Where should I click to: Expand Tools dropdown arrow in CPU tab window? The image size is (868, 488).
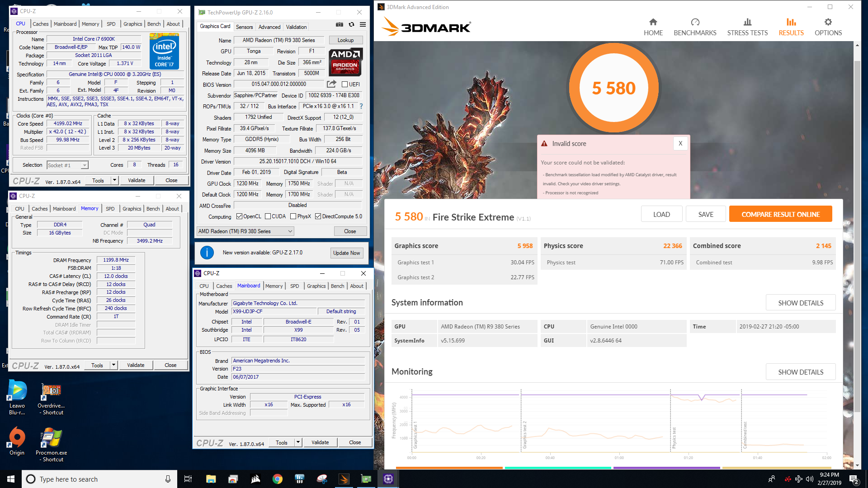click(x=114, y=180)
